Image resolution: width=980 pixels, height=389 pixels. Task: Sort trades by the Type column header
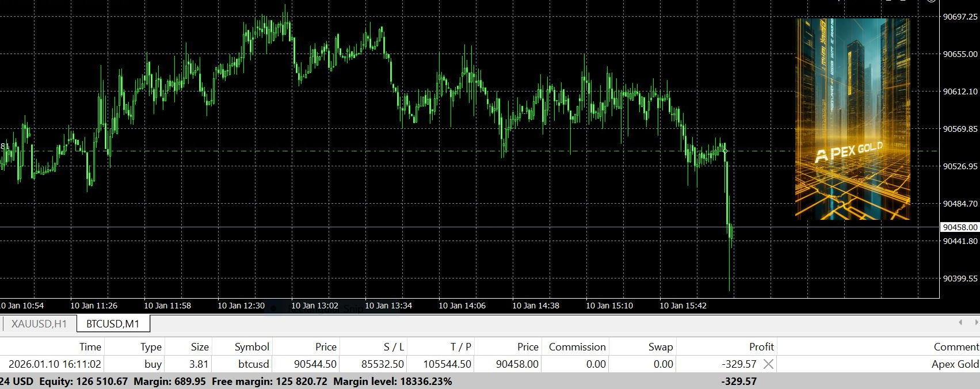(x=151, y=346)
